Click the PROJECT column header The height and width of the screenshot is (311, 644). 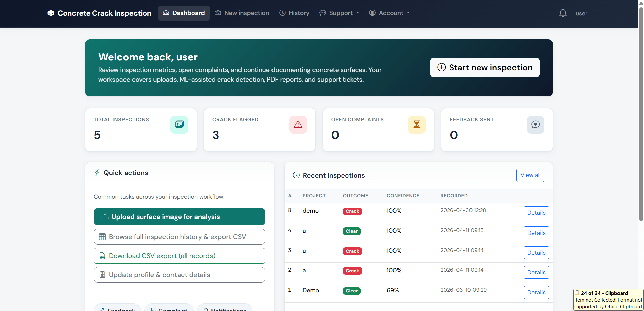click(314, 196)
